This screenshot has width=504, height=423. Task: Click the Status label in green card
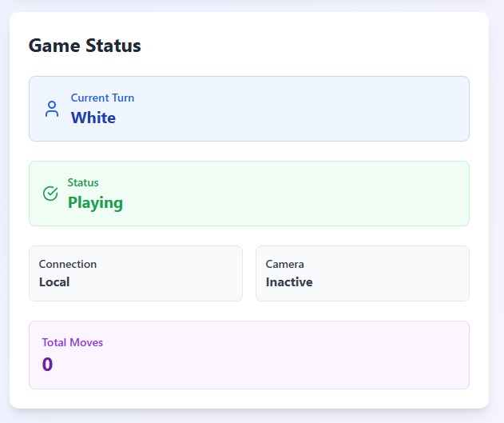pyautogui.click(x=83, y=182)
